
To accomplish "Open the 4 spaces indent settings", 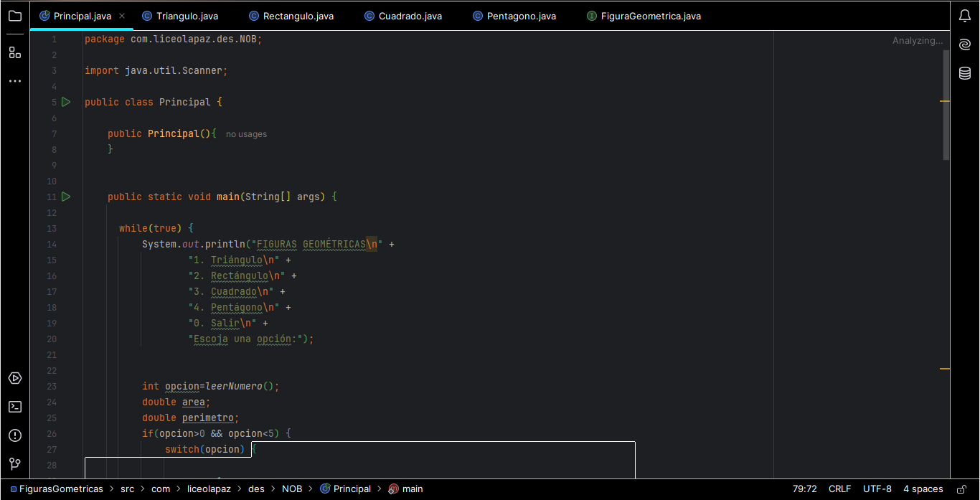I will (x=923, y=489).
